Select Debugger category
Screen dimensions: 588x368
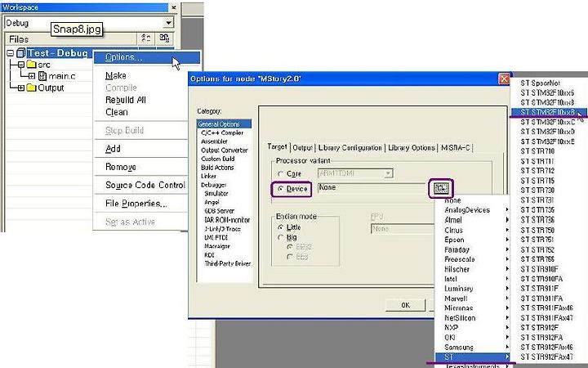coord(213,185)
